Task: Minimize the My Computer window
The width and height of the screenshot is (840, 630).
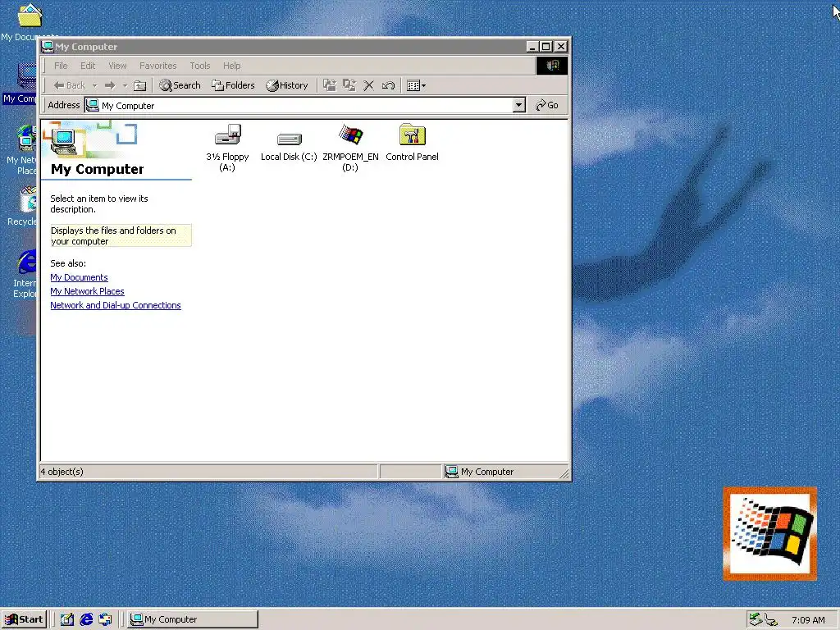Action: [x=532, y=47]
